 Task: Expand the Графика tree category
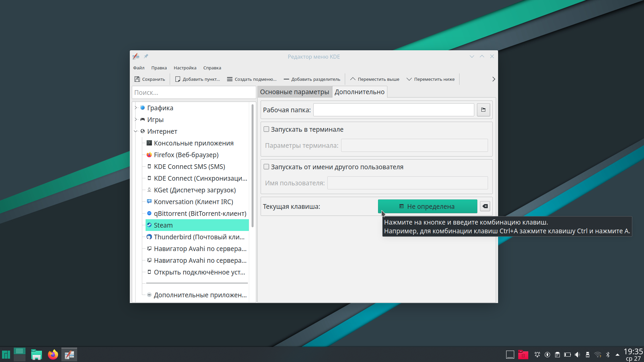point(136,108)
